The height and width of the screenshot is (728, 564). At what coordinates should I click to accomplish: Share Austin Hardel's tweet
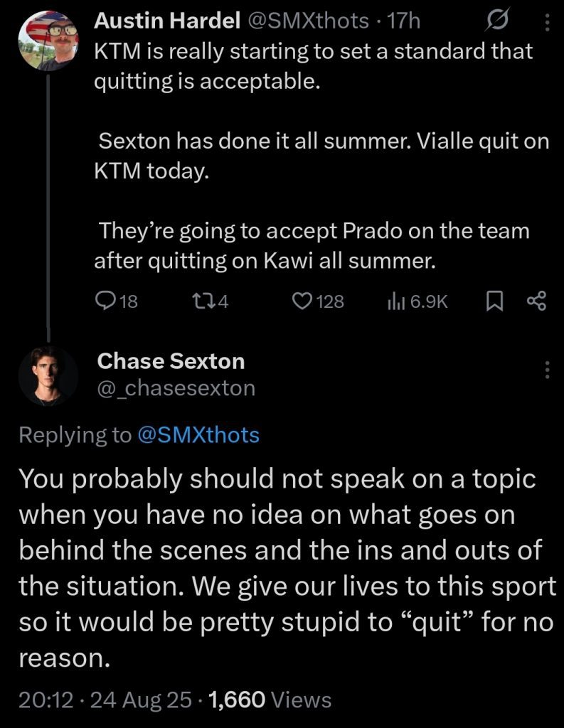pyautogui.click(x=536, y=302)
